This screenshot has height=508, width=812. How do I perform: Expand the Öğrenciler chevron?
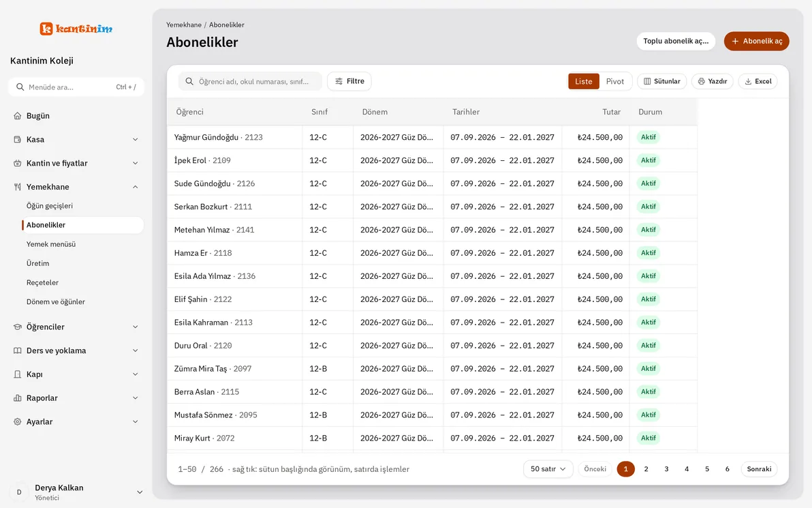(x=135, y=327)
